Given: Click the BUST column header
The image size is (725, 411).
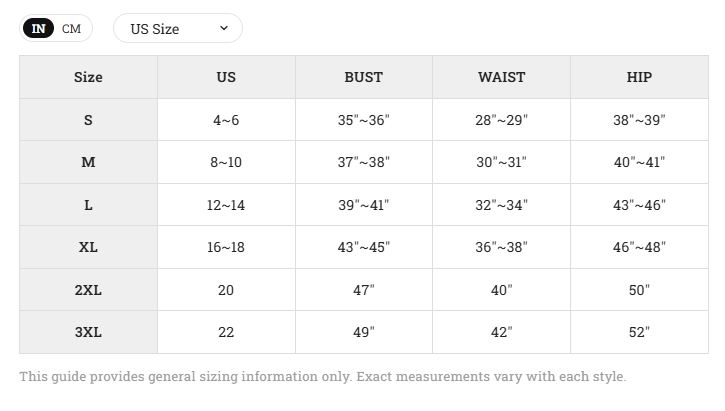Looking at the screenshot, I should pos(364,77).
